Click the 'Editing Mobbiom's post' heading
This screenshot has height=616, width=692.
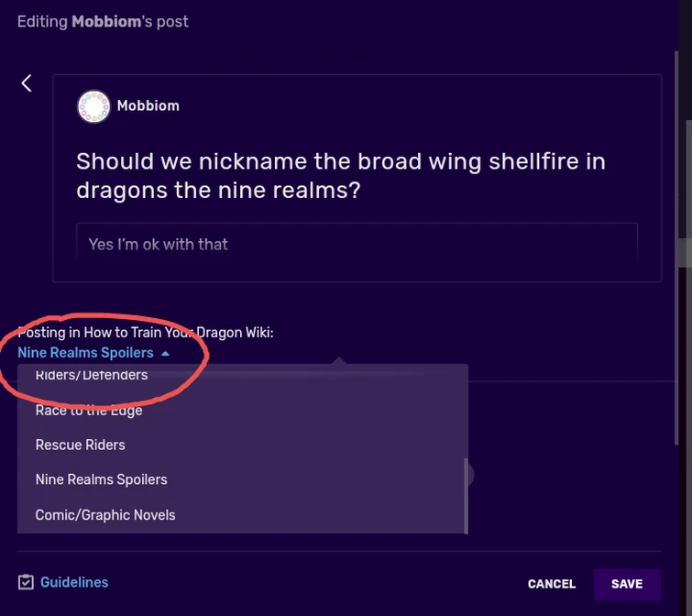point(103,21)
